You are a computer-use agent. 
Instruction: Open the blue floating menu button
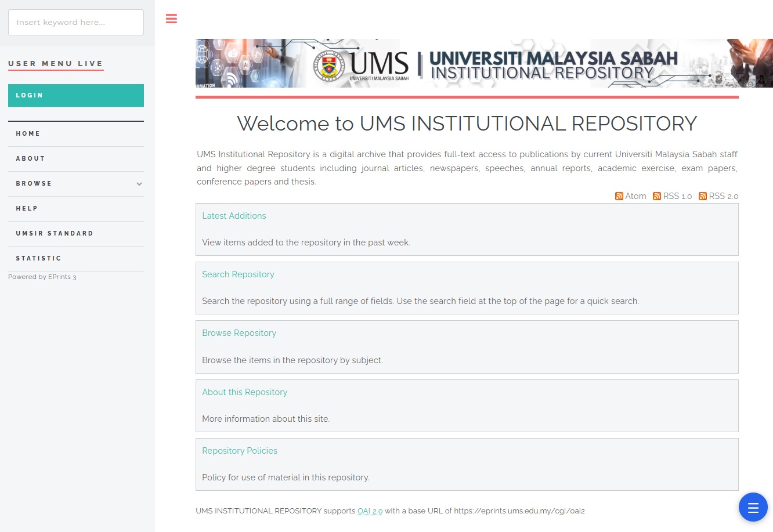[x=753, y=508]
